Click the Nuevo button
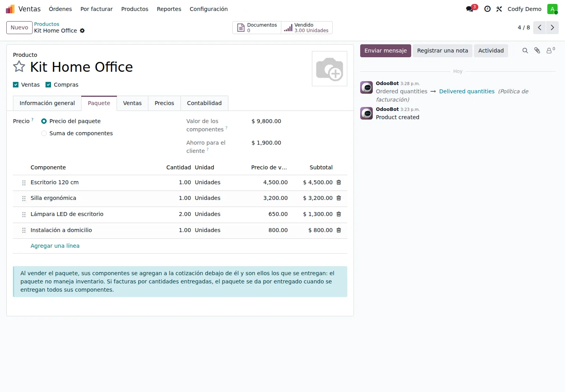 click(x=19, y=27)
